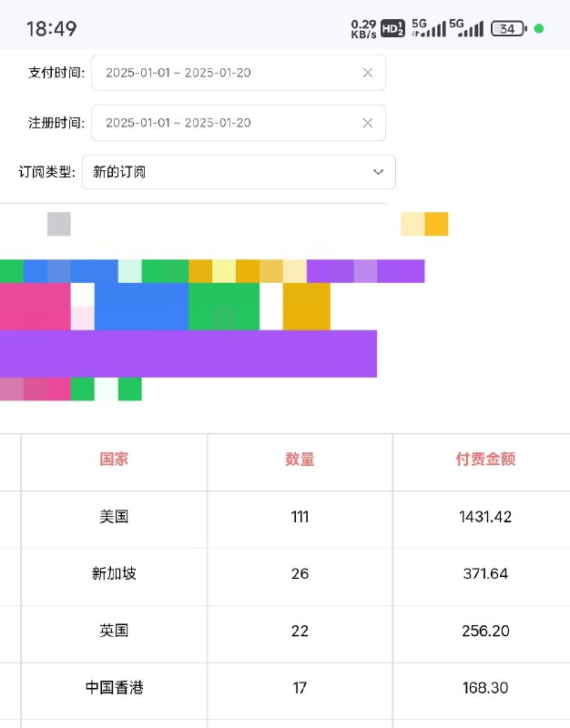Select the 美国 row cell
Screen dimensions: 570x728
[114, 517]
